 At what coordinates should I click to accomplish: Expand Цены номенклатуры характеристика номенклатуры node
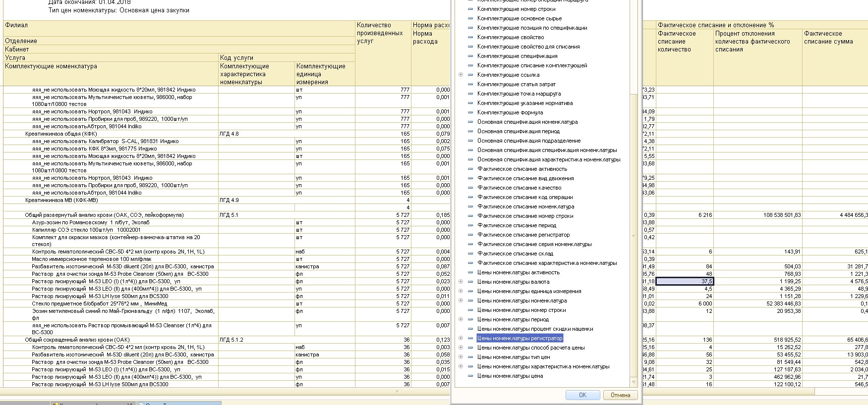click(461, 366)
